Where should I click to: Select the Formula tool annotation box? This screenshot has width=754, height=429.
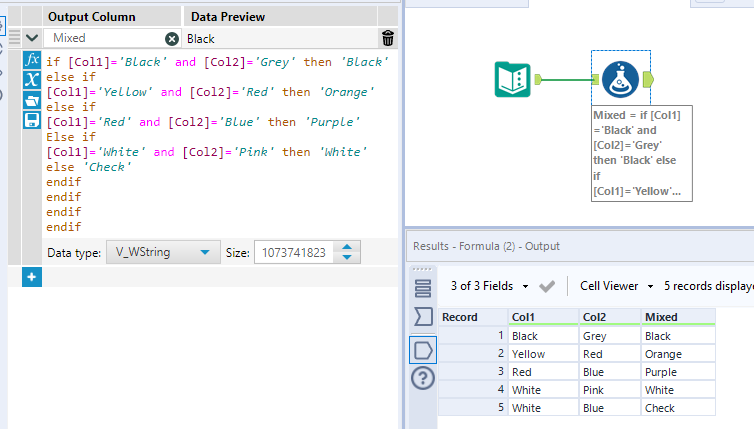point(641,153)
